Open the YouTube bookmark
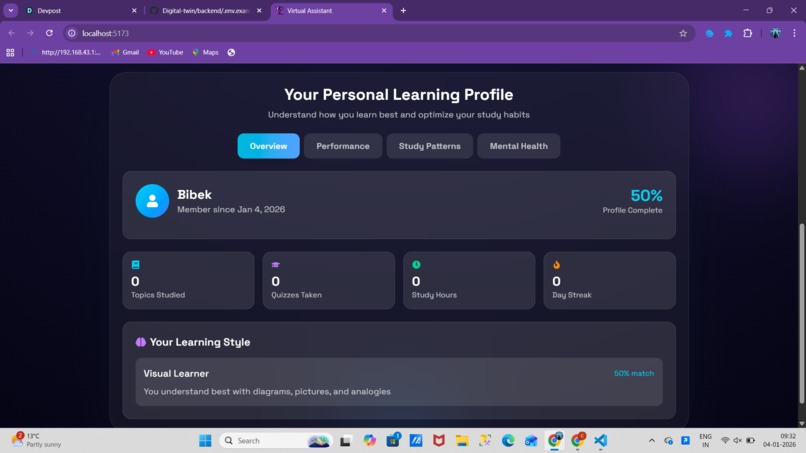 (166, 52)
